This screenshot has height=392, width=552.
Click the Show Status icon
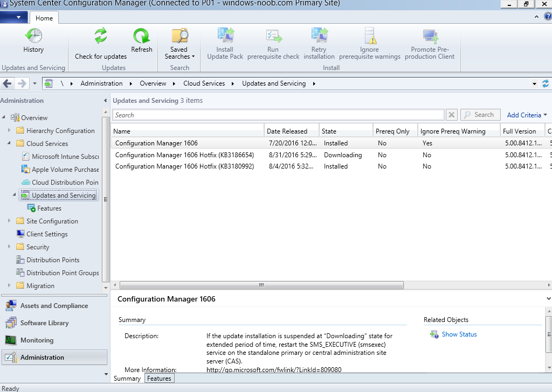(434, 334)
